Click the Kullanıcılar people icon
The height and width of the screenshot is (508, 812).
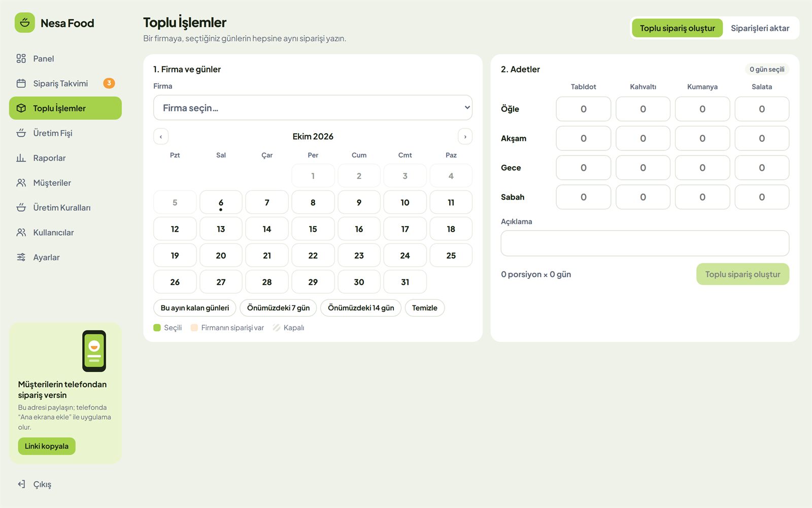[21, 233]
